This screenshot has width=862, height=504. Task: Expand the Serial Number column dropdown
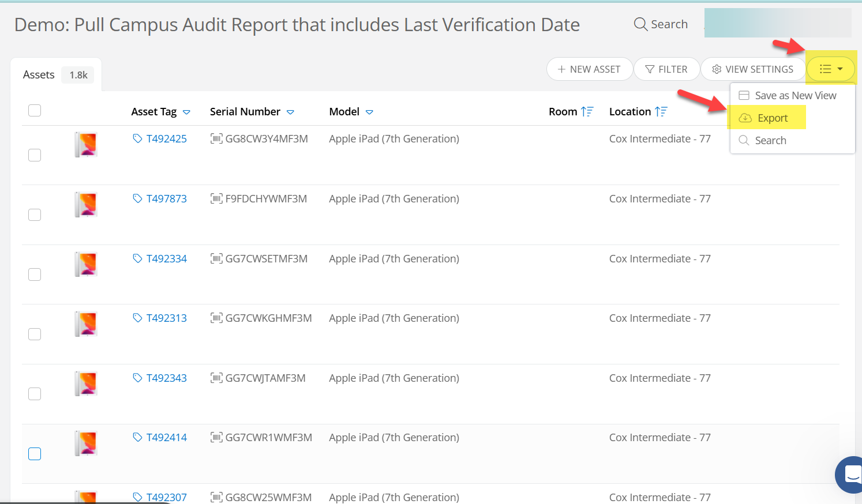[x=290, y=112]
